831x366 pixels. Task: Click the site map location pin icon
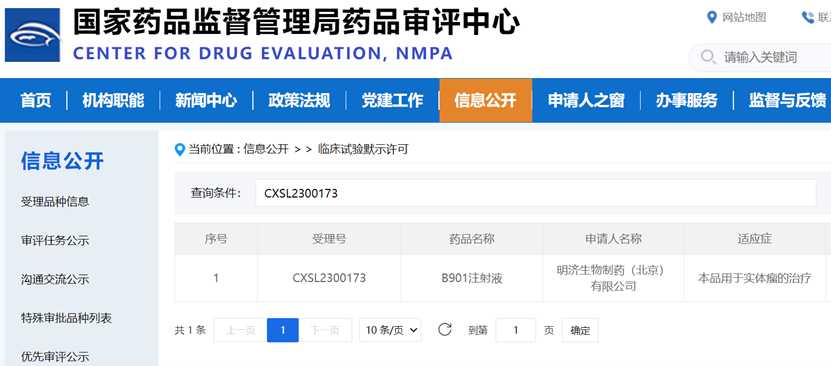pos(712,17)
